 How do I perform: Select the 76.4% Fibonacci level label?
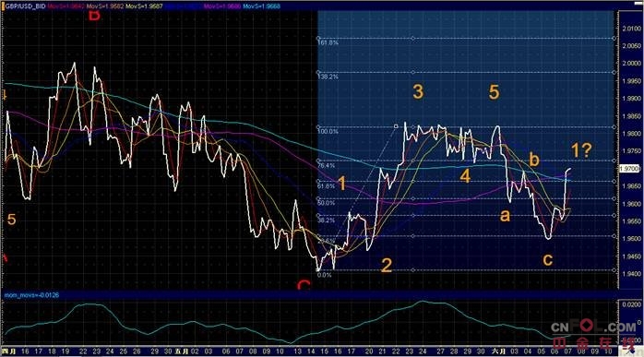[x=327, y=165]
